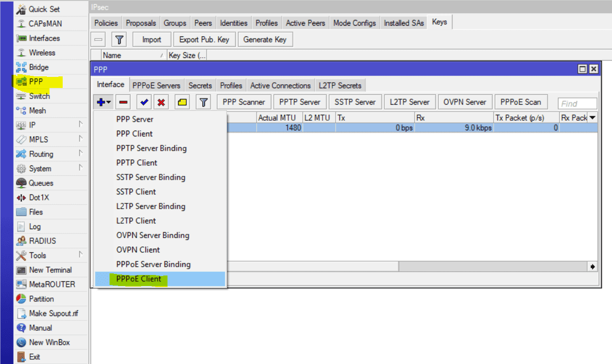The image size is (612, 364).
Task: Open Queues from the sidebar
Action: (41, 183)
